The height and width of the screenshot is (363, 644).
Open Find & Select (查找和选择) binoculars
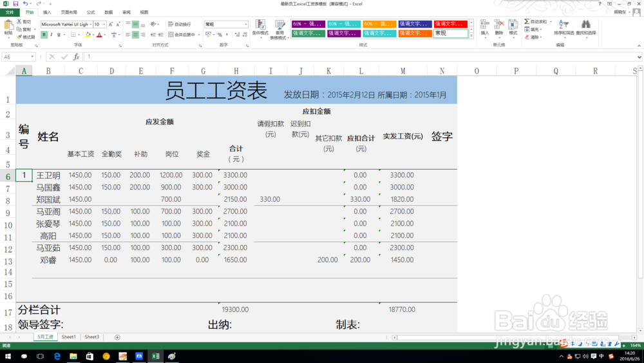point(586,28)
